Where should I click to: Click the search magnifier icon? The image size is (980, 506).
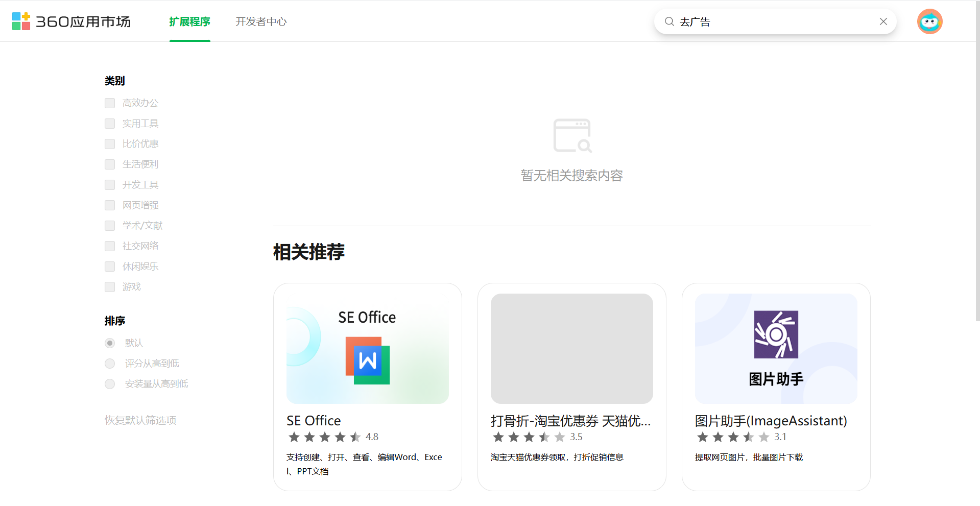coord(669,21)
